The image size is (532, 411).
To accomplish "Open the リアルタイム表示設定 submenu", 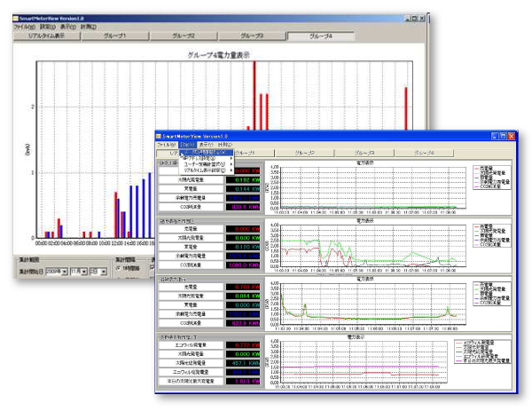I will pos(207,170).
